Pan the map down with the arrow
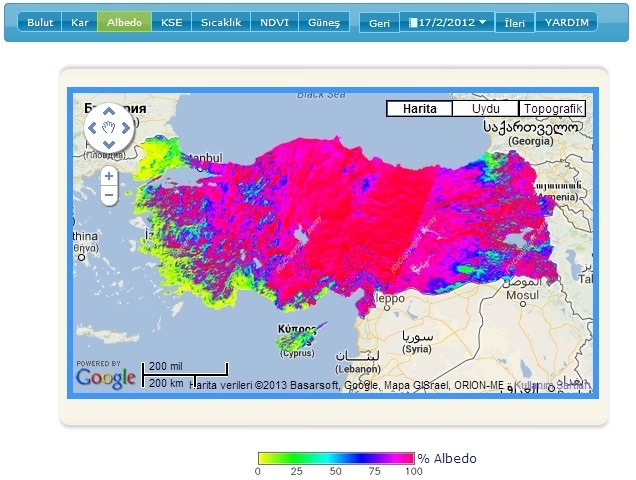 109,145
